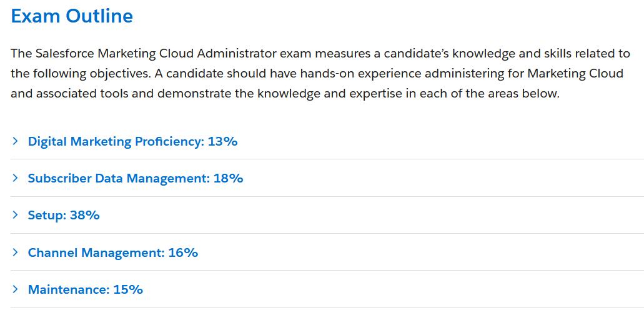This screenshot has height=310, width=644.
Task: Click the 16% percentage after Channel Management
Action: click(x=183, y=252)
